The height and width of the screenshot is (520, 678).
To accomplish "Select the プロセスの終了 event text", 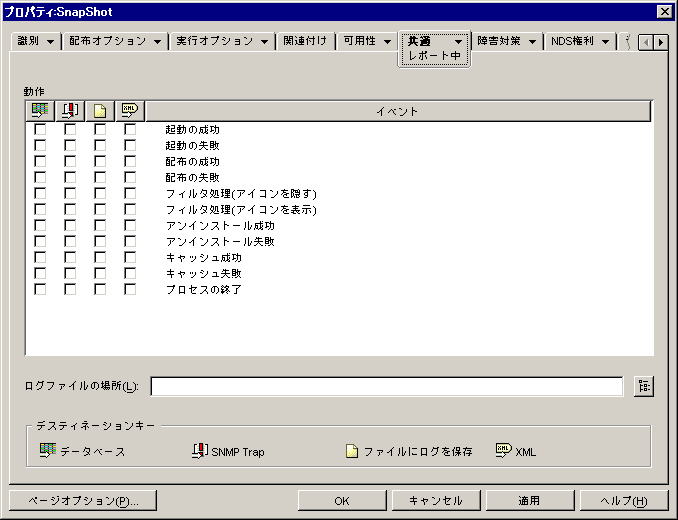I will [x=204, y=289].
